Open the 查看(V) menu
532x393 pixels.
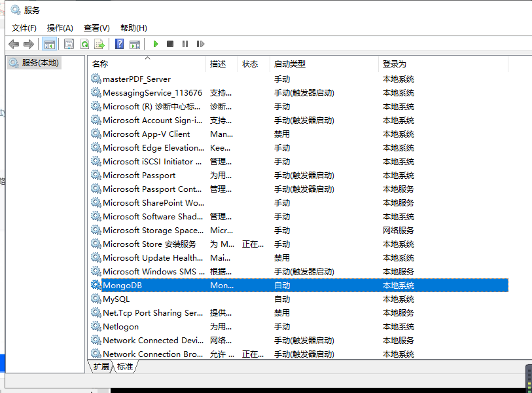97,28
